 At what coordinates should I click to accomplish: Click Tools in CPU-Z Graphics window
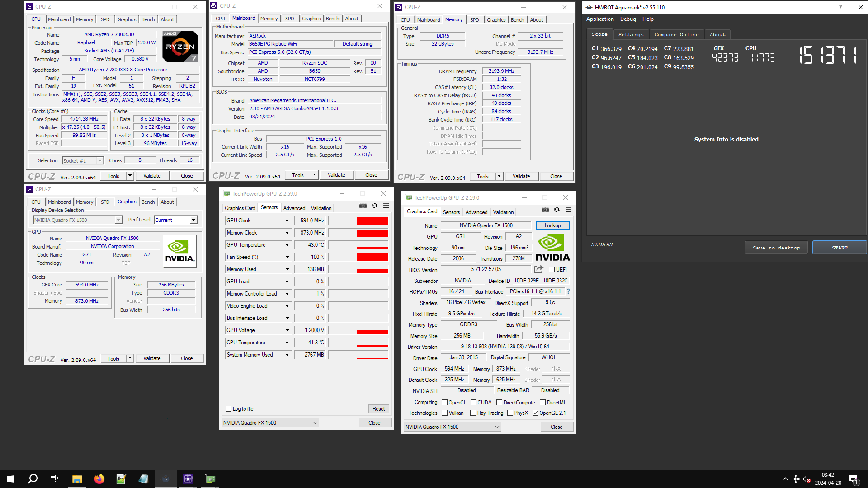[113, 358]
